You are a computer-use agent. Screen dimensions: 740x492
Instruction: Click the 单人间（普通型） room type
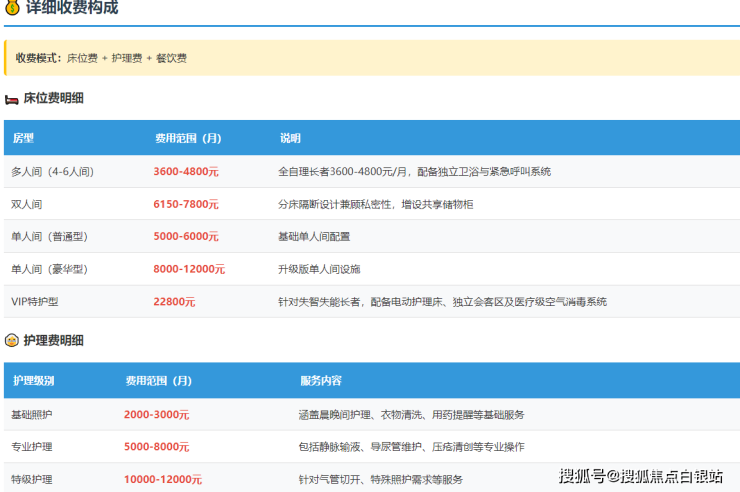(49, 237)
